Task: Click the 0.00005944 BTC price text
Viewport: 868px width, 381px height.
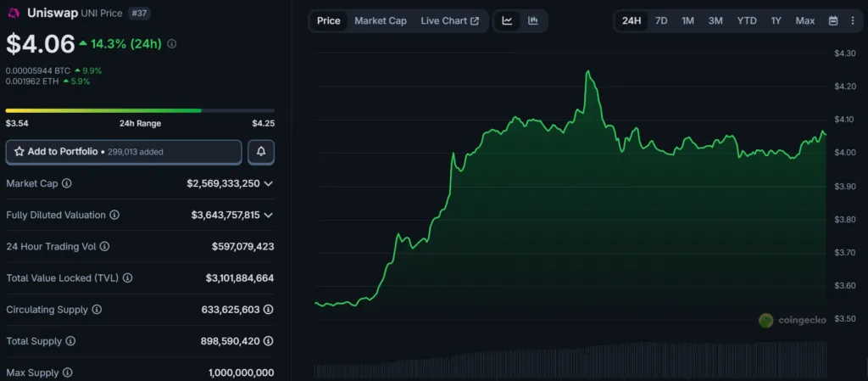Action: [37, 71]
